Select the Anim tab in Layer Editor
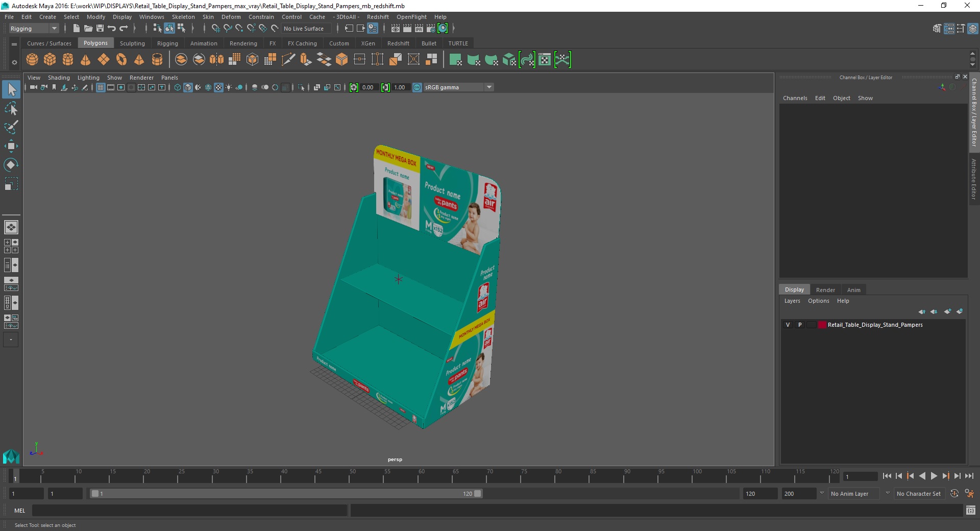980x531 pixels. pos(854,290)
